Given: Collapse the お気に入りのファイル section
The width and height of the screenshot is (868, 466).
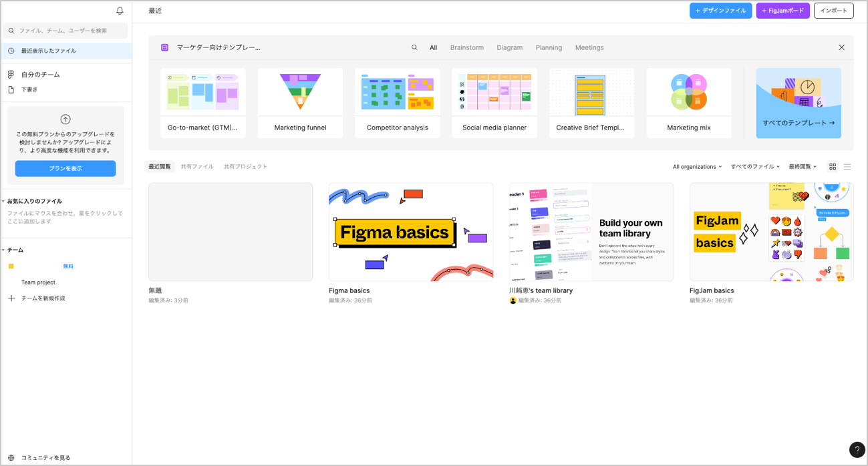Looking at the screenshot, I should 33,201.
